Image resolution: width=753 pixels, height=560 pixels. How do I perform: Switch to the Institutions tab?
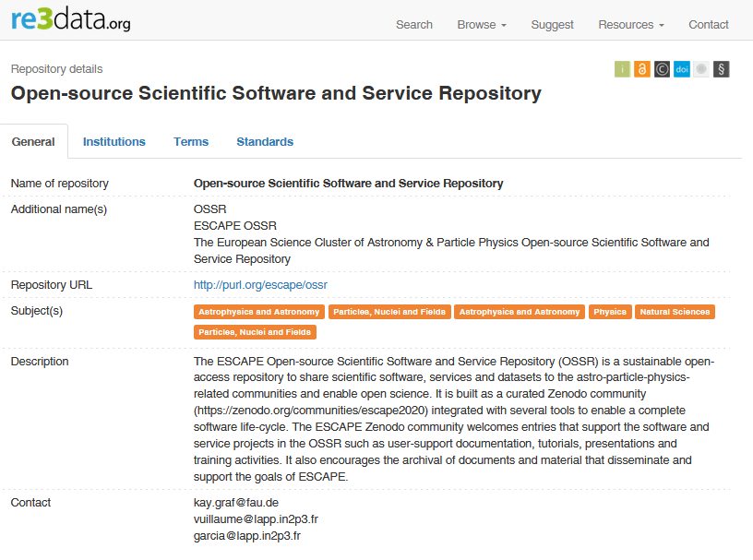point(114,141)
